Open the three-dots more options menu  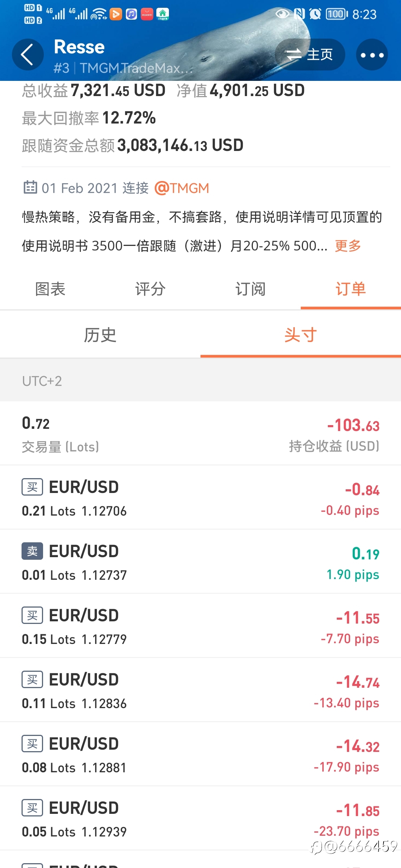click(372, 55)
